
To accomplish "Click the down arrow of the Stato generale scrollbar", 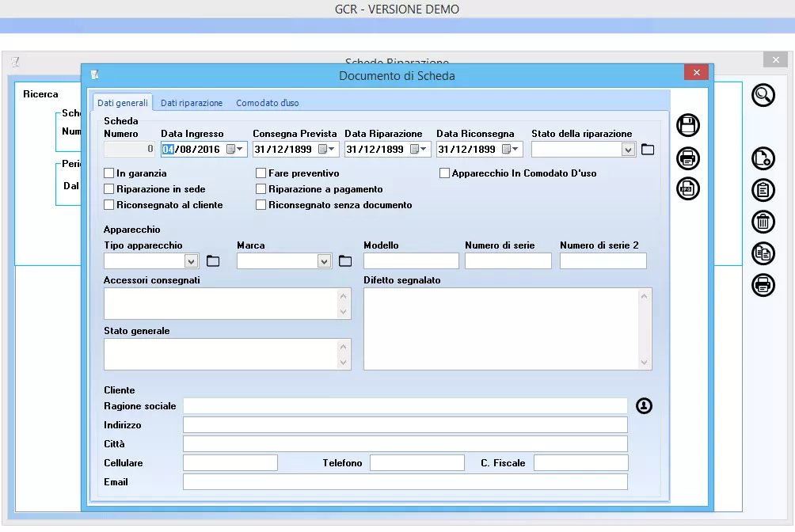I will [x=343, y=362].
